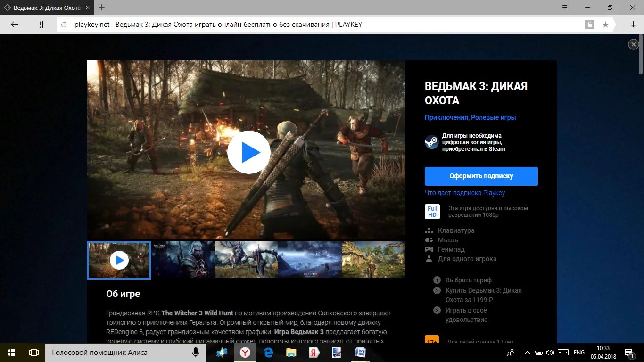
Task: Click the text 'Для одного игрока'
Action: click(x=467, y=259)
